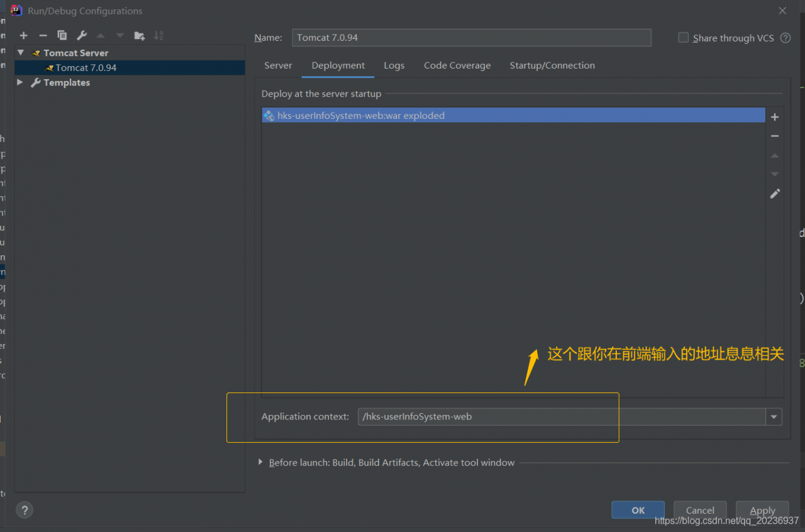The width and height of the screenshot is (805, 532).
Task: Add an artifact to deploy list
Action: click(x=775, y=117)
